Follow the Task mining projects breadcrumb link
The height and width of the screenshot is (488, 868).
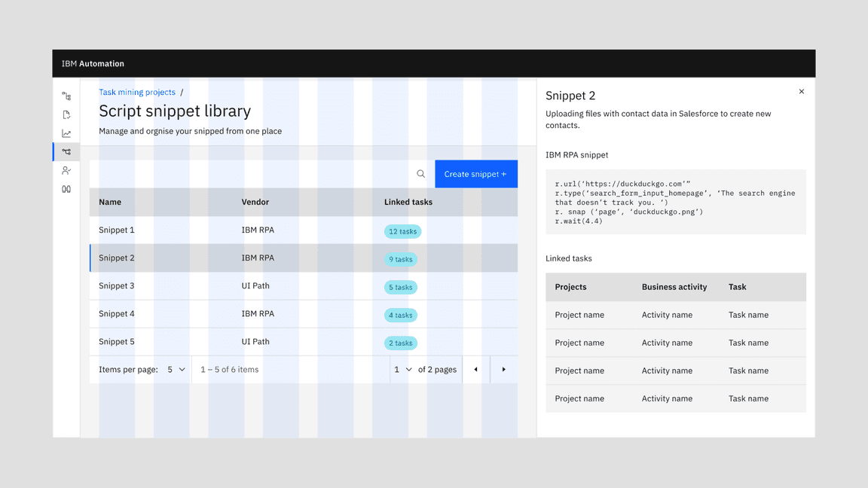[137, 93]
